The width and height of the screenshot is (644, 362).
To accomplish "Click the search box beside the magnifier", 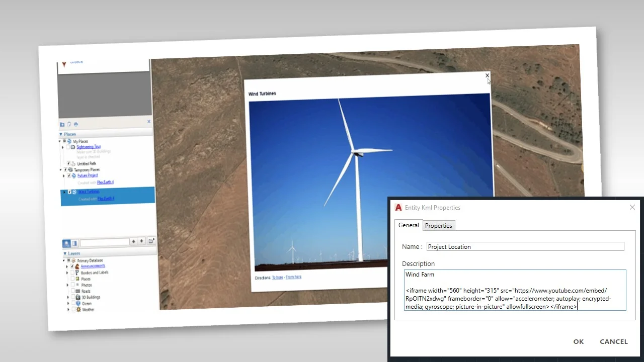I will [105, 242].
